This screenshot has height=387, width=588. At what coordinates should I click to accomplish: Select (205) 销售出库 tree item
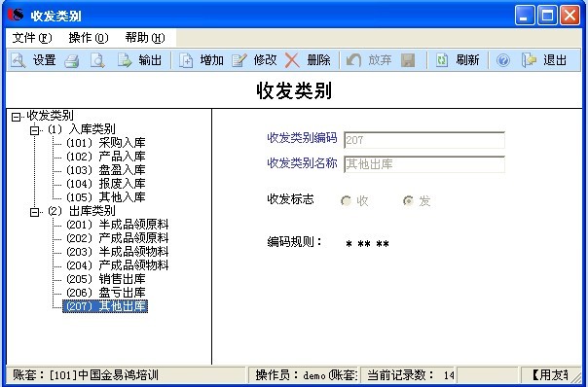pos(106,279)
